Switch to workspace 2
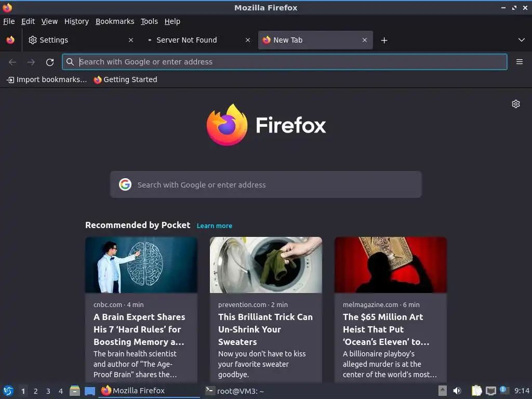Image resolution: width=532 pixels, height=399 pixels. click(x=36, y=391)
